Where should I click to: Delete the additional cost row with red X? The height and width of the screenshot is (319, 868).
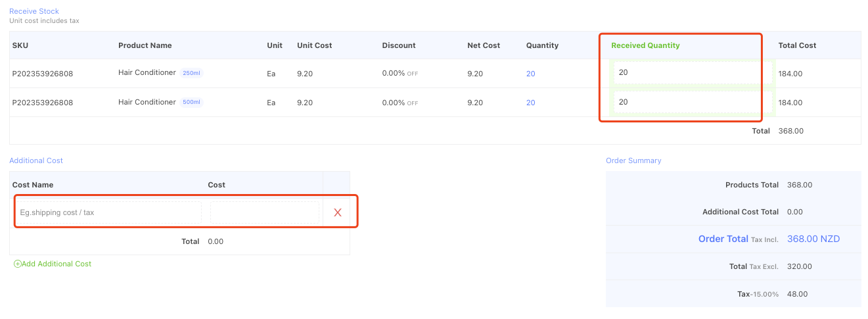click(x=338, y=212)
